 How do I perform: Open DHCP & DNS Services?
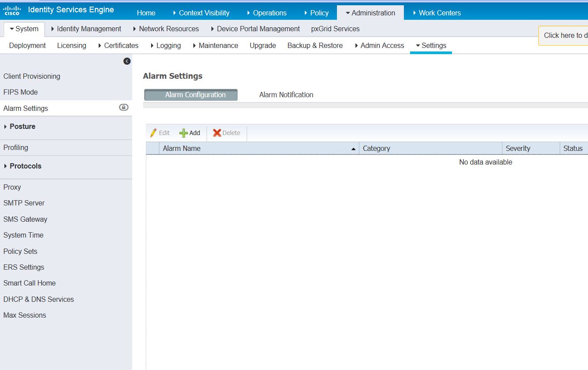(38, 299)
